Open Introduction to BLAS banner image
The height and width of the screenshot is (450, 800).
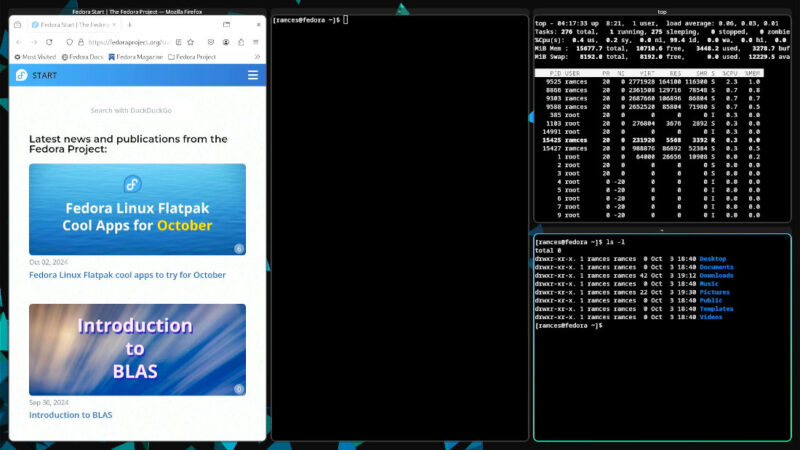(137, 349)
